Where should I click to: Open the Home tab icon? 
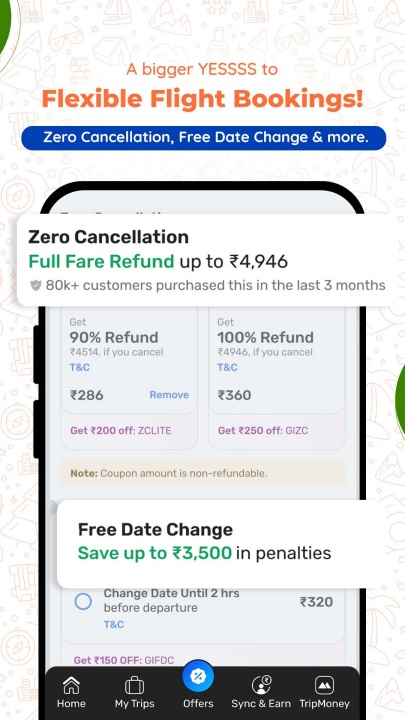click(71, 686)
